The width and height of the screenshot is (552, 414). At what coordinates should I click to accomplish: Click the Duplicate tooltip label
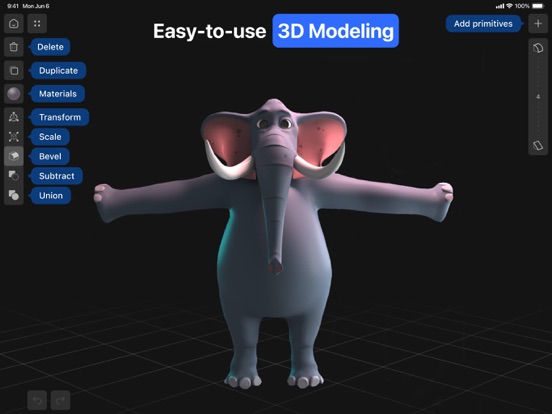click(58, 71)
